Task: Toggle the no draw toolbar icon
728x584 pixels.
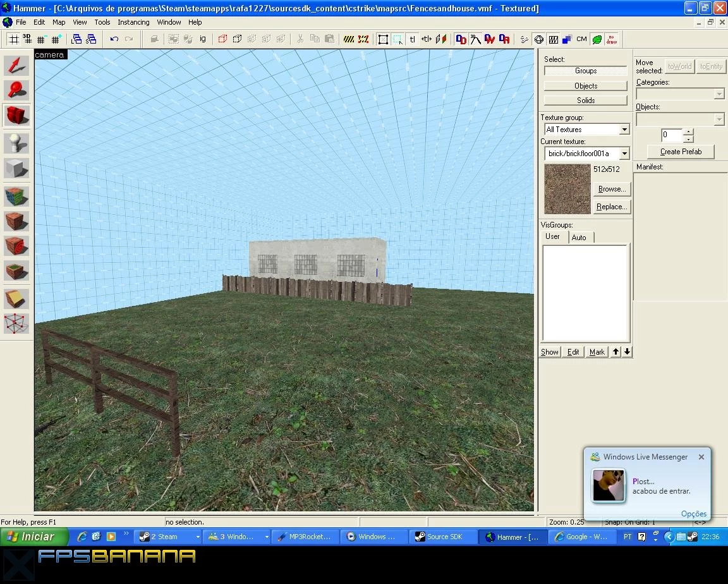Action: tap(612, 39)
